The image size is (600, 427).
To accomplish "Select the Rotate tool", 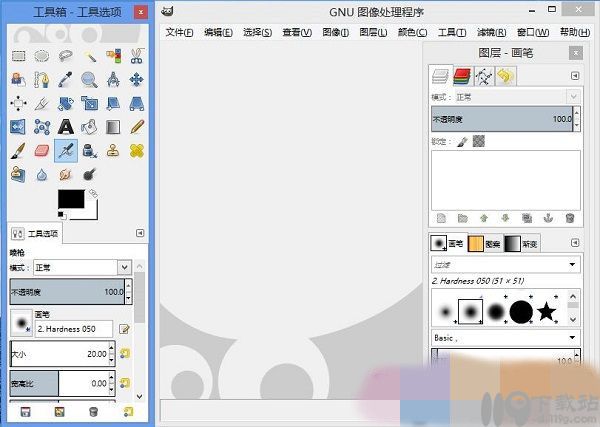I will pos(65,103).
